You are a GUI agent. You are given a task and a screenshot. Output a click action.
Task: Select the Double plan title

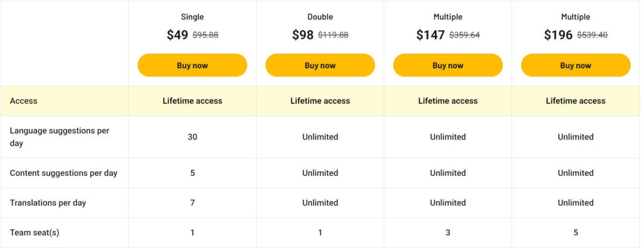tap(320, 17)
